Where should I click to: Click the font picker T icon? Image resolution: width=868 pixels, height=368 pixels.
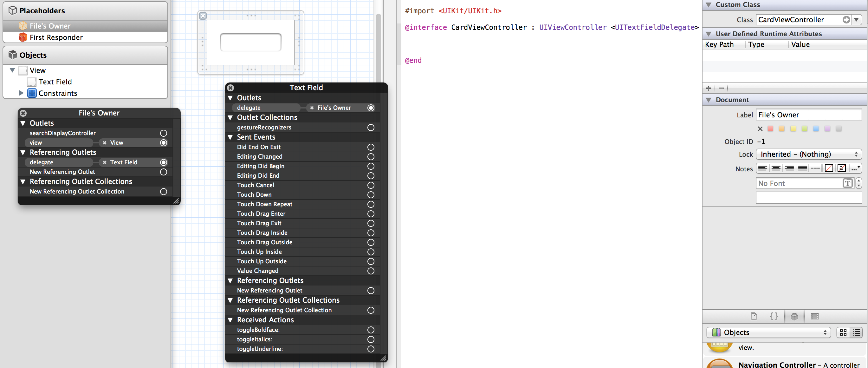pos(847,183)
